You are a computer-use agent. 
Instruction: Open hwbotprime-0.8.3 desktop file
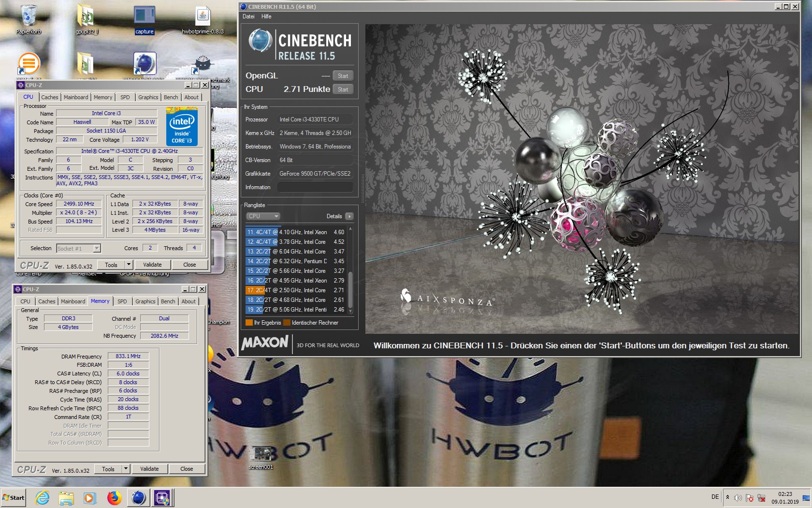tap(203, 19)
